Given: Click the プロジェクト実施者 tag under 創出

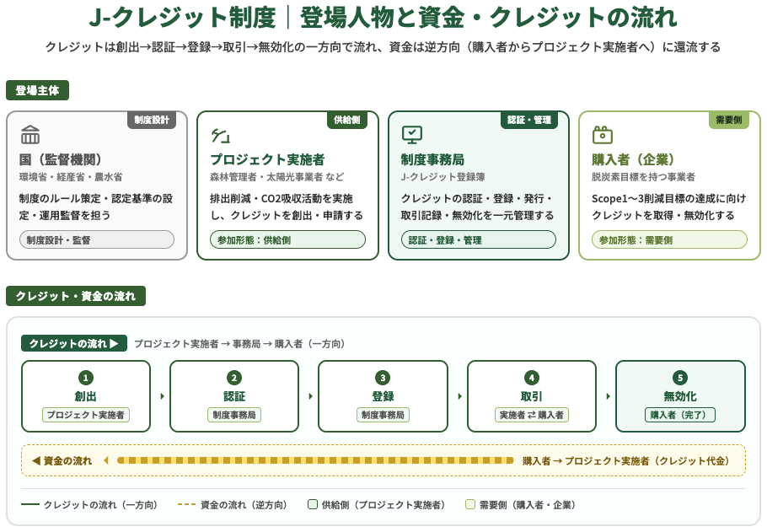Looking at the screenshot, I should 86,415.
